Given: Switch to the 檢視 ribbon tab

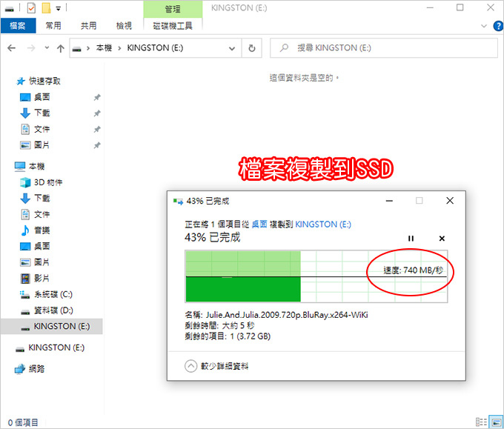Looking at the screenshot, I should coord(124,26).
